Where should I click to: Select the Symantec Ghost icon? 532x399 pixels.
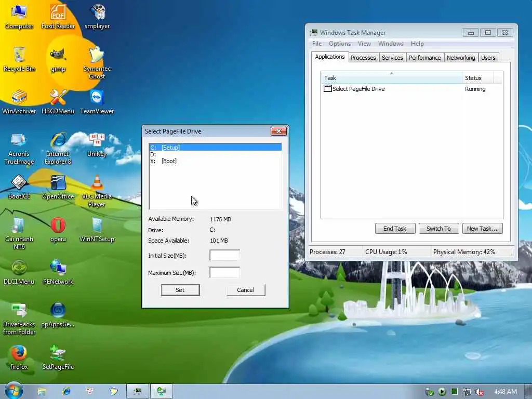pyautogui.click(x=97, y=63)
